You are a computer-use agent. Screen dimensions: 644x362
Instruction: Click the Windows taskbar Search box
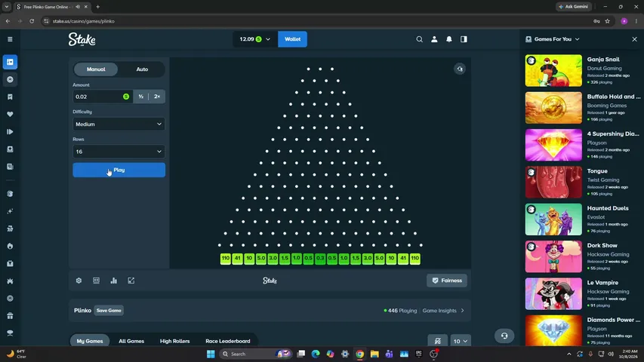click(255, 354)
